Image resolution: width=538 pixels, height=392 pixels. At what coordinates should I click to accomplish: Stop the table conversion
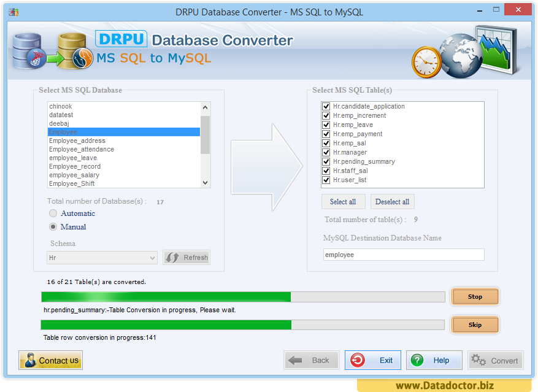(475, 296)
